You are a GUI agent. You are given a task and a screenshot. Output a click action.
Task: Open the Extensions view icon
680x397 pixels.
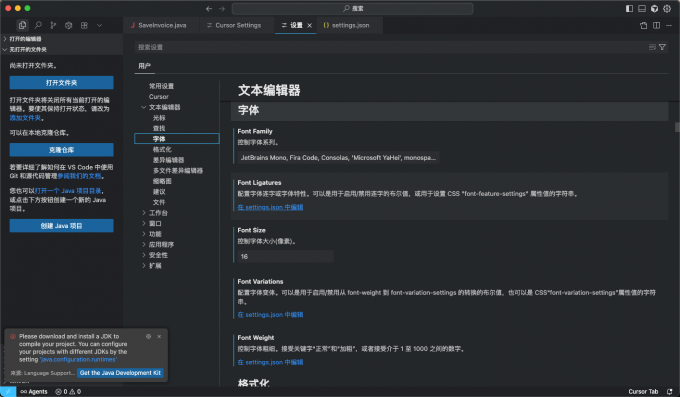(84, 25)
